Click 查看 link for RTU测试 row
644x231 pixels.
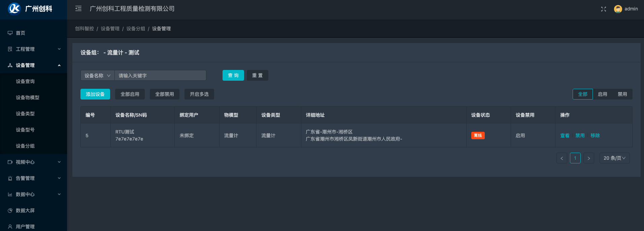pos(565,136)
